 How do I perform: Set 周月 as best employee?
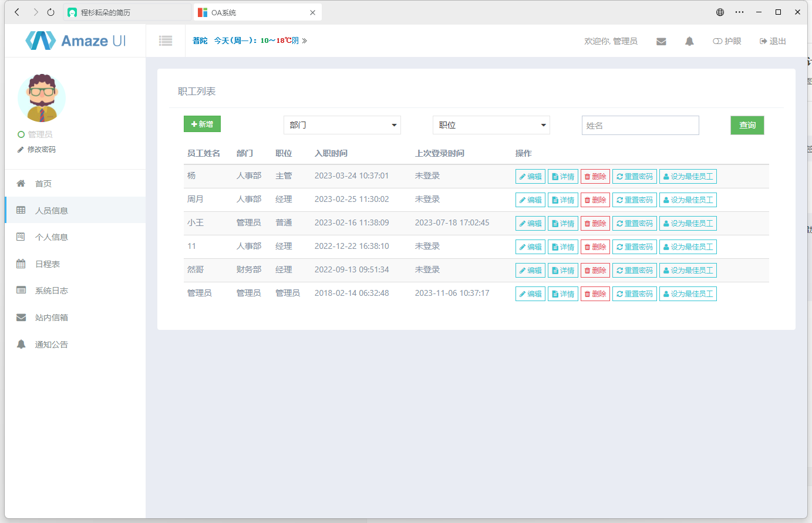(688, 200)
